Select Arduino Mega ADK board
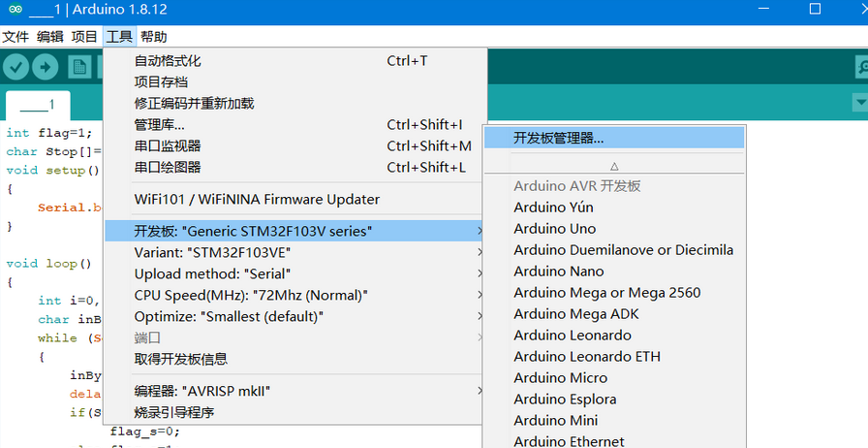 [x=614, y=314]
